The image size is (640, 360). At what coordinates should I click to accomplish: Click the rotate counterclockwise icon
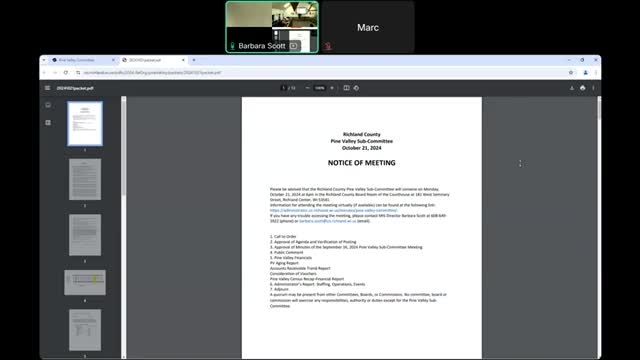click(x=356, y=88)
